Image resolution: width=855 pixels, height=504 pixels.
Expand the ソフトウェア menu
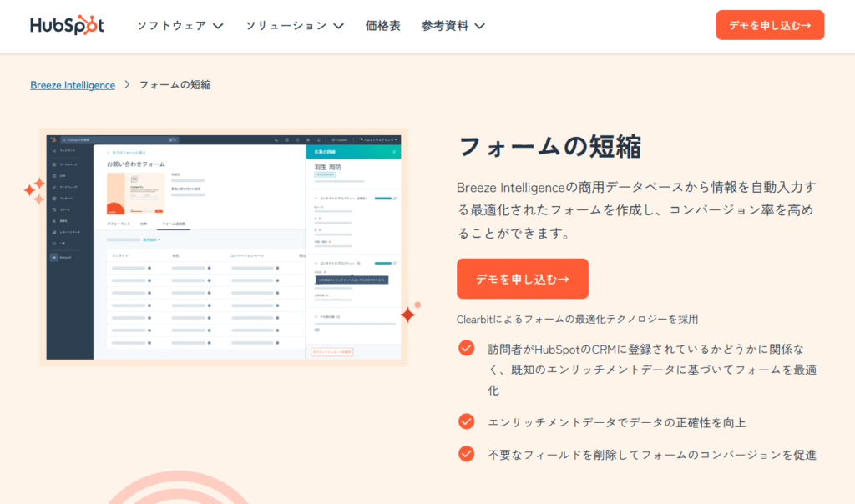180,26
